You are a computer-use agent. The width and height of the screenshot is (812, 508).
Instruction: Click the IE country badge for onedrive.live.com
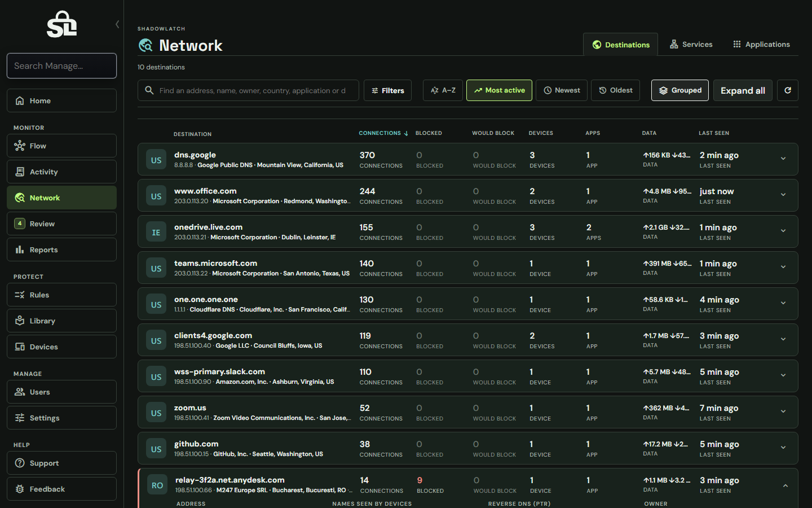point(156,232)
